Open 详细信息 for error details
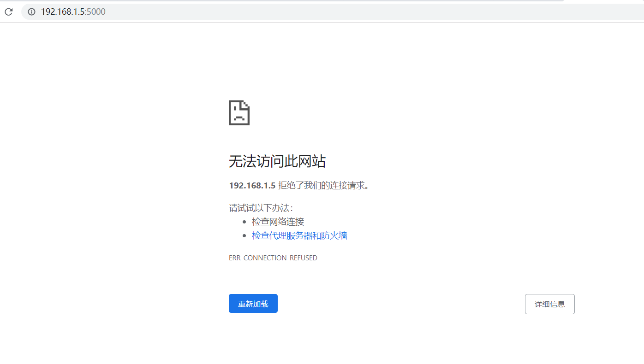 point(549,304)
